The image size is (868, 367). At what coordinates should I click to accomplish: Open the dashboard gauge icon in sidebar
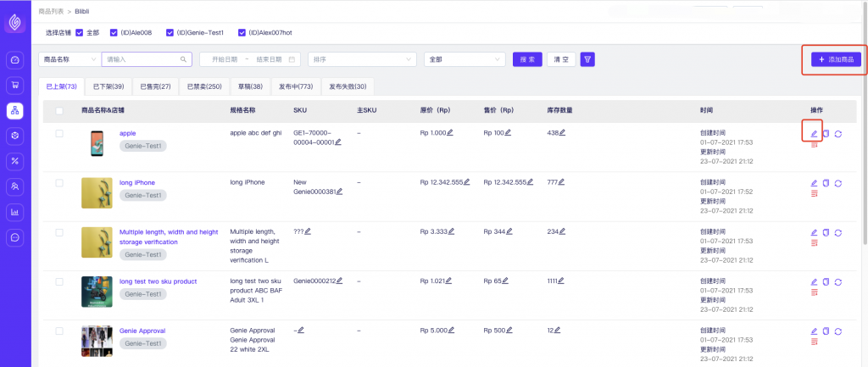(15, 60)
